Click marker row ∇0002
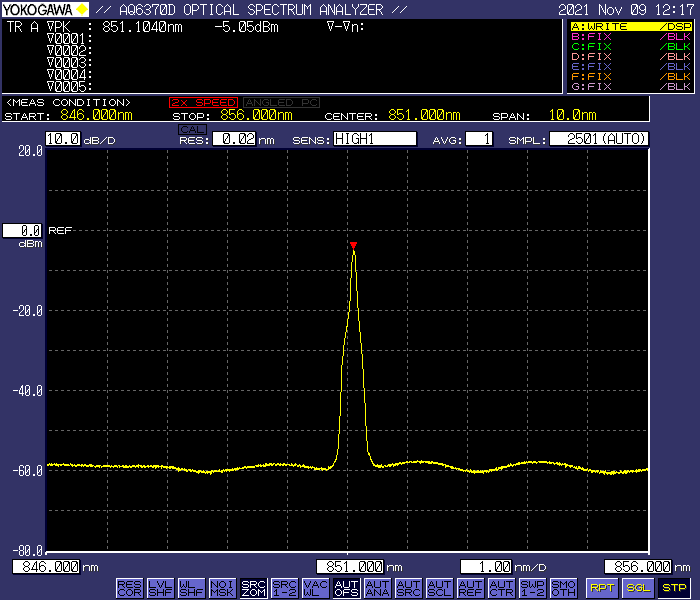Screen dimensions: 700x600 click(x=70, y=51)
